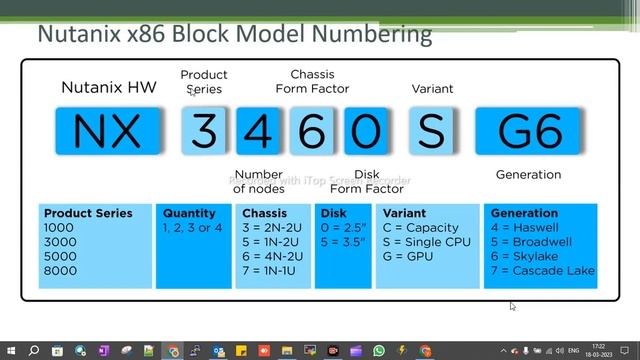640x360 pixels.
Task: Click the 'Quantity' table heading
Action: [x=189, y=213]
